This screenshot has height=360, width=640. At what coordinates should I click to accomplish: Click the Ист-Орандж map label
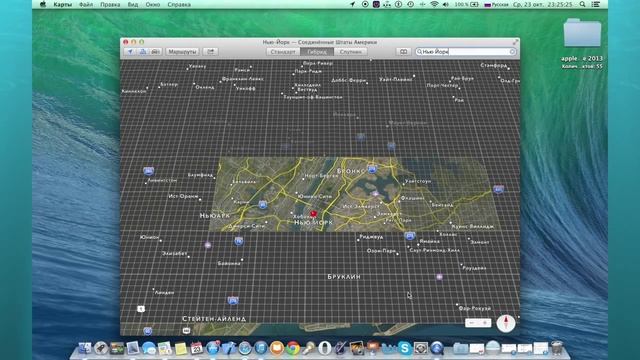(183, 196)
